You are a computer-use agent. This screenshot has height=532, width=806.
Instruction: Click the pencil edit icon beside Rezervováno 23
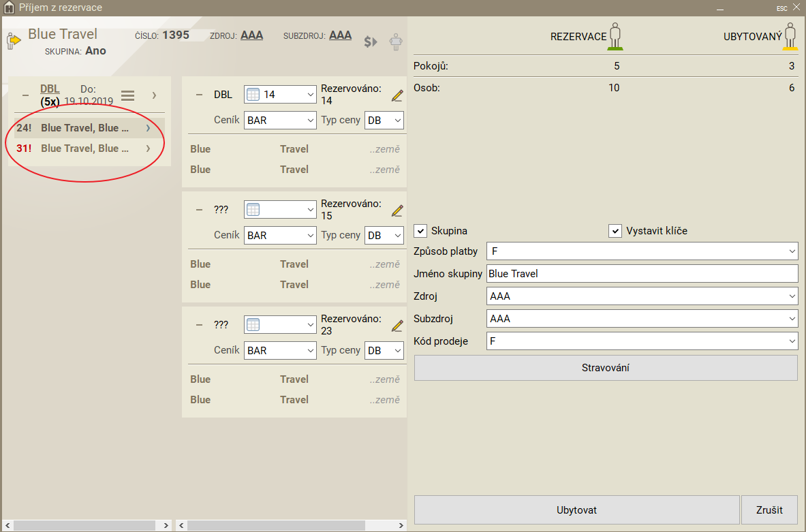(397, 326)
